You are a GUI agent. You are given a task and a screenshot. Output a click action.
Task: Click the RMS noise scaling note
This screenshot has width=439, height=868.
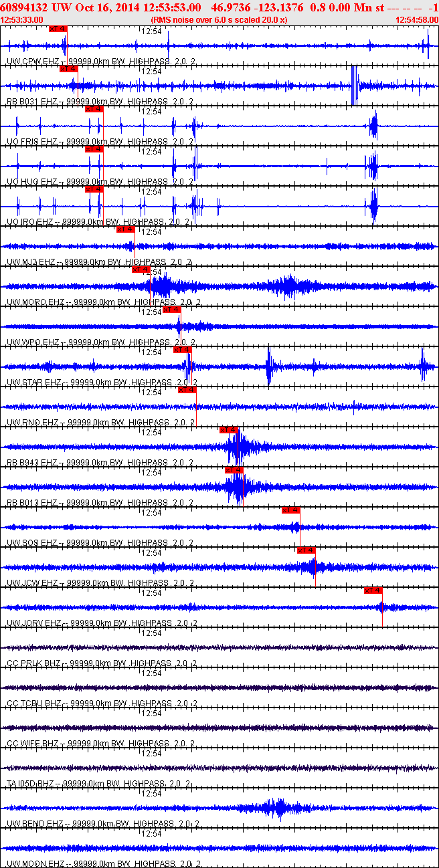click(219, 20)
